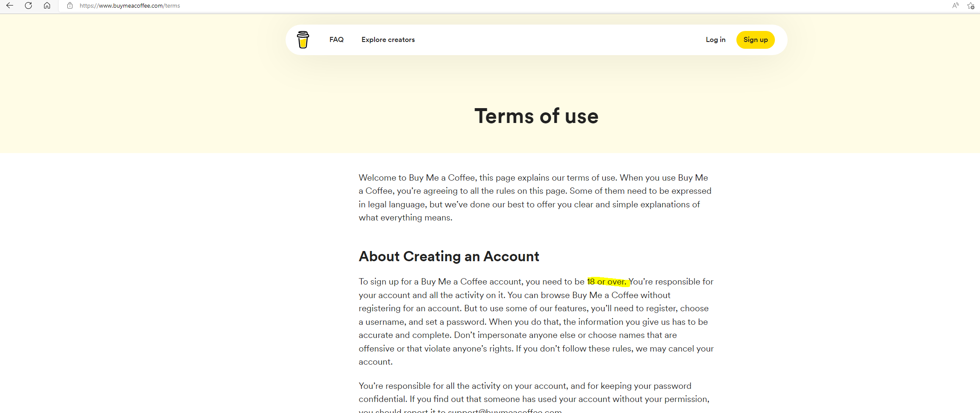Screen dimensions: 980x413
Task: Click the Terms of use heading
Action: [x=536, y=116]
